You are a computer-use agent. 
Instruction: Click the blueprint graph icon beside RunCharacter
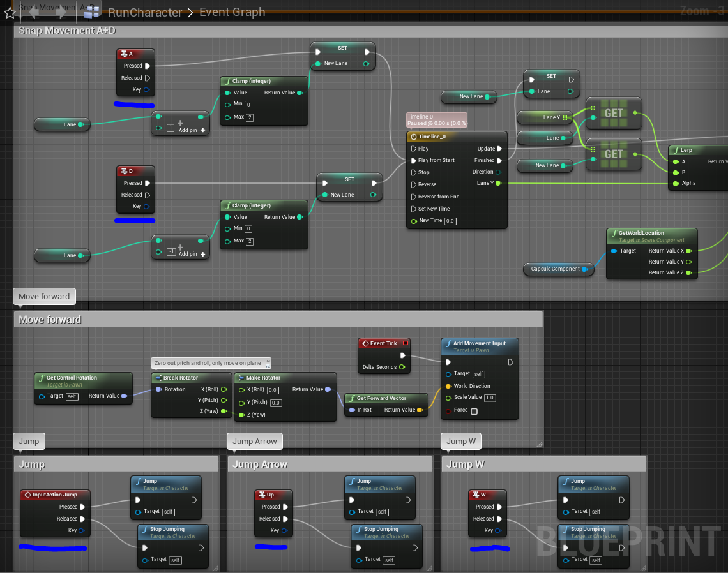[92, 11]
